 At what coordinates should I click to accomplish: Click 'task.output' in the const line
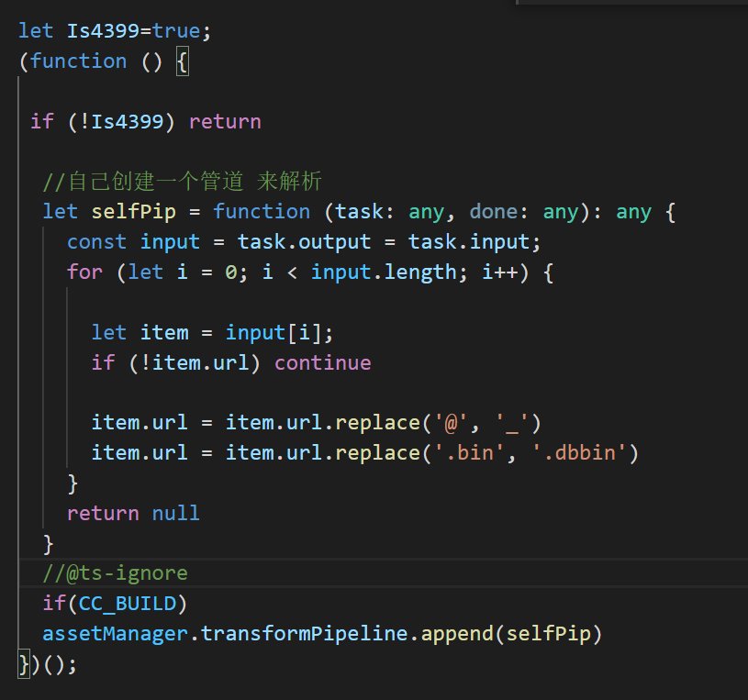tap(304, 242)
